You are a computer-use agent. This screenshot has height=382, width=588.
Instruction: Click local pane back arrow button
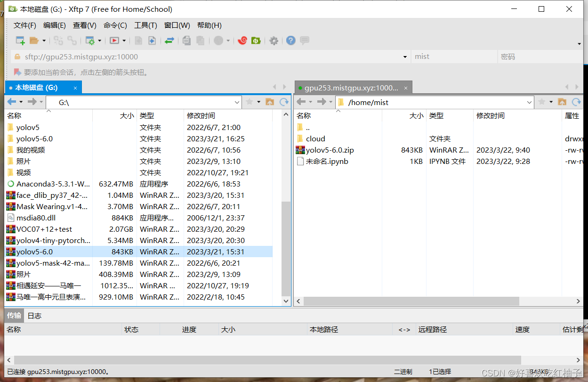coord(12,102)
